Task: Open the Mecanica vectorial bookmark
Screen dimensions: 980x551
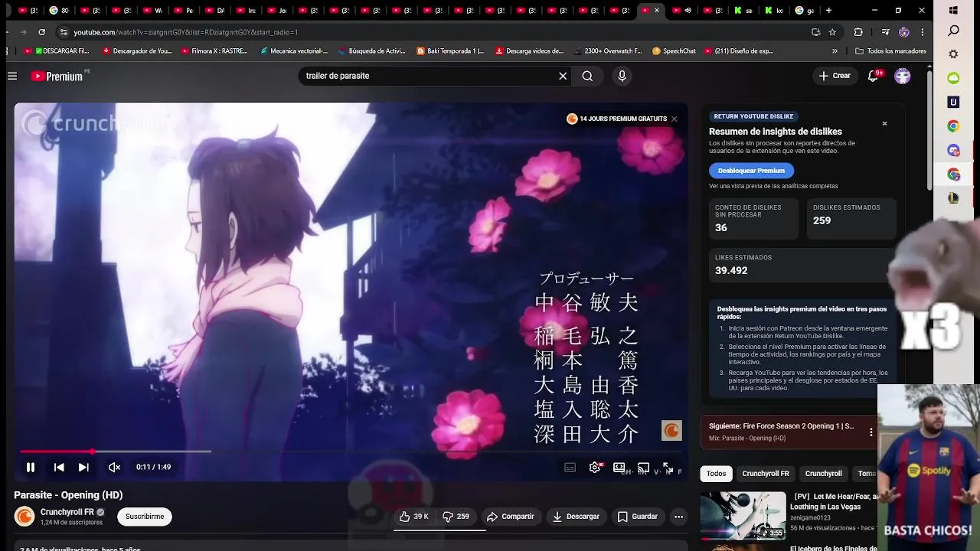Action: point(294,51)
